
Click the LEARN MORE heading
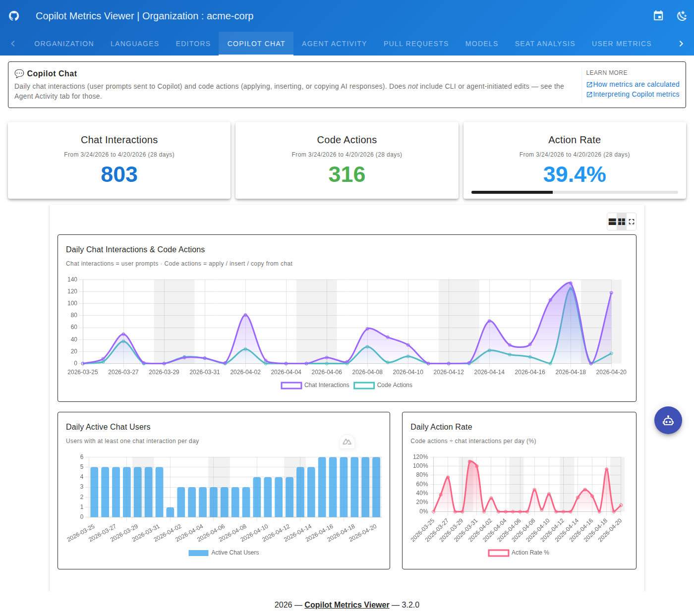coord(607,73)
